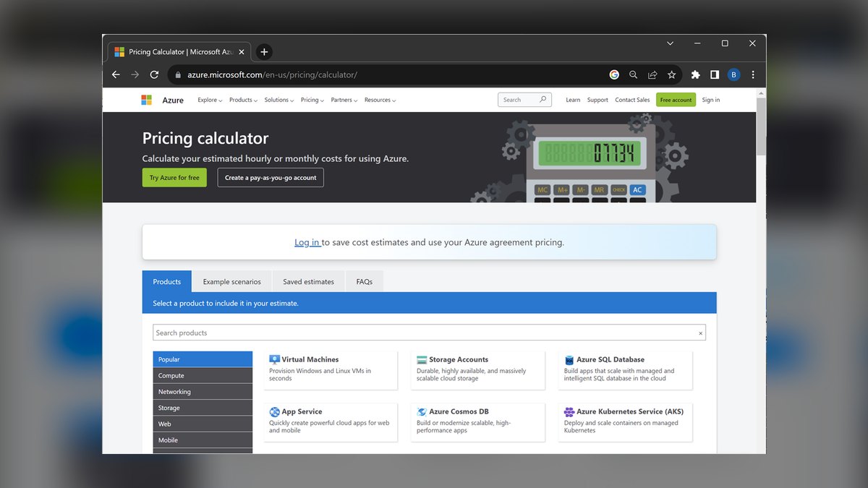
Task: Select the Web category
Action: click(x=203, y=424)
